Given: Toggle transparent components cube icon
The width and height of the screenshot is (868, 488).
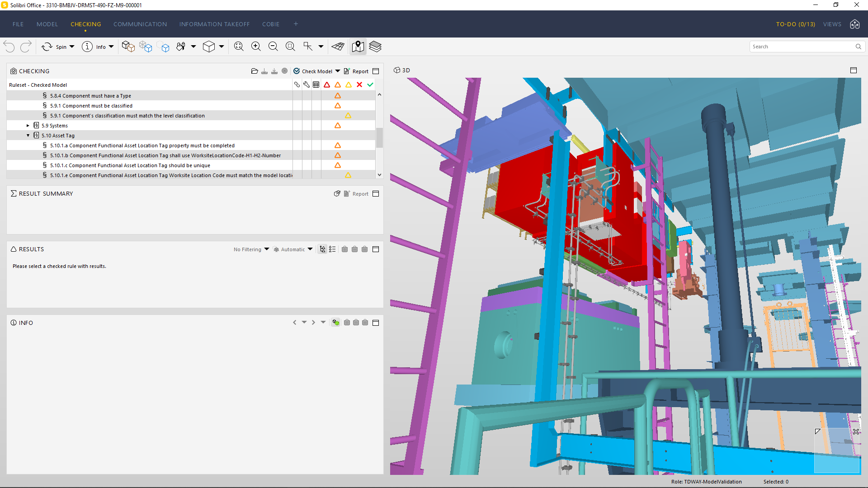Looking at the screenshot, I should 145,47.
